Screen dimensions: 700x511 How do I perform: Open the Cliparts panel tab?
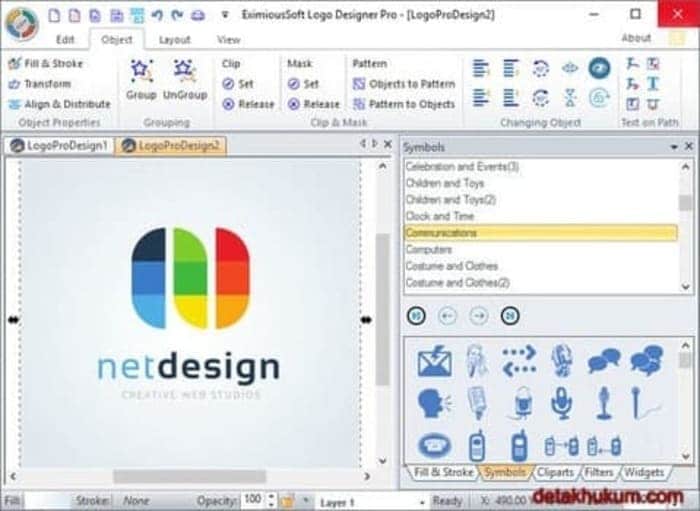554,472
